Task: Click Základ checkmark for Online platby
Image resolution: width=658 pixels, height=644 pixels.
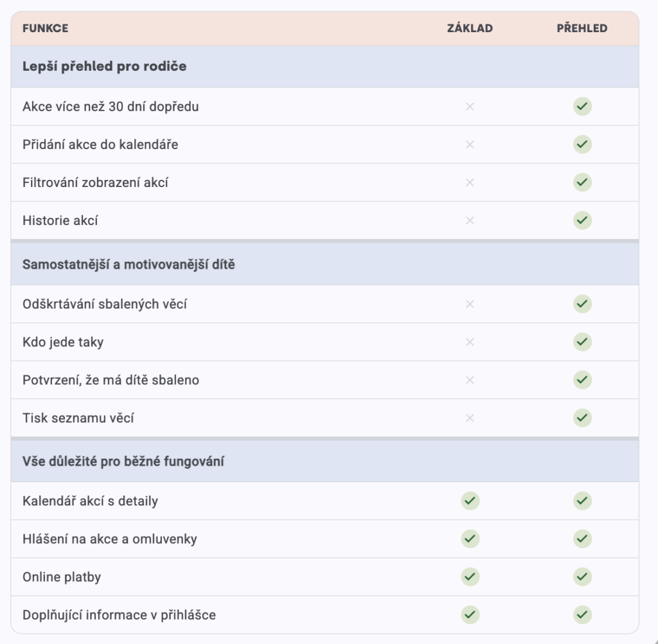Action: [470, 577]
